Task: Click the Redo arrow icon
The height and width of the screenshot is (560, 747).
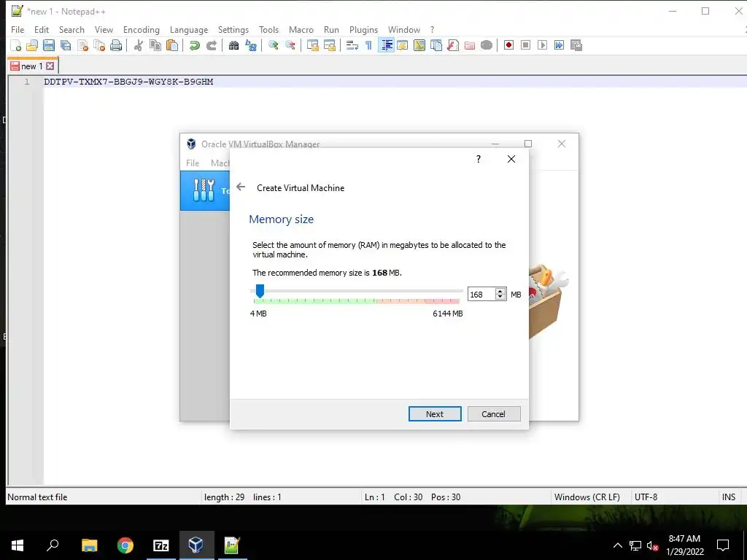Action: point(212,45)
